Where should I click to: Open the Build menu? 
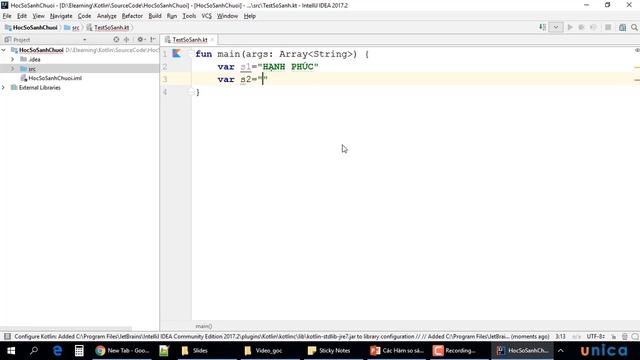click(x=155, y=16)
